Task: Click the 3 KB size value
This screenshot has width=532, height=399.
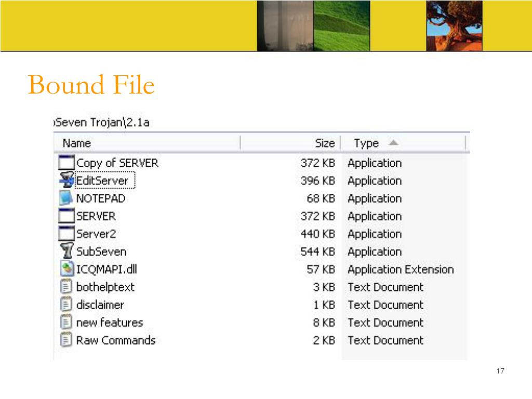Action: [324, 287]
